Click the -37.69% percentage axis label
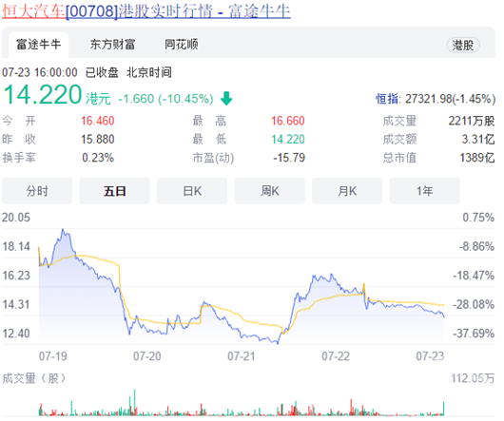Screen dimensions: 504x421 [x=474, y=334]
